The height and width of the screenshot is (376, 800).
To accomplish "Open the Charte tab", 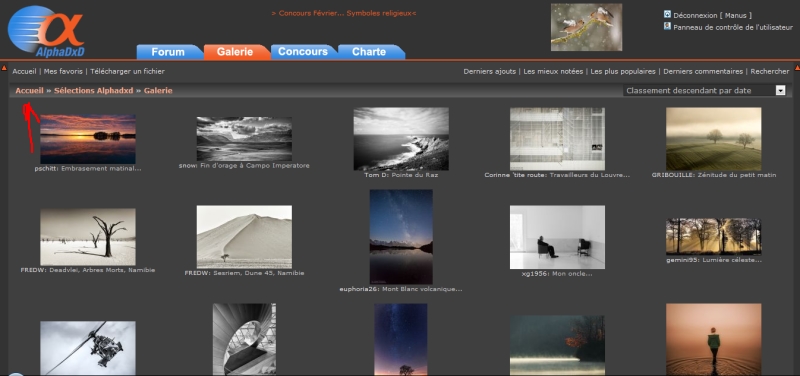I will point(369,52).
